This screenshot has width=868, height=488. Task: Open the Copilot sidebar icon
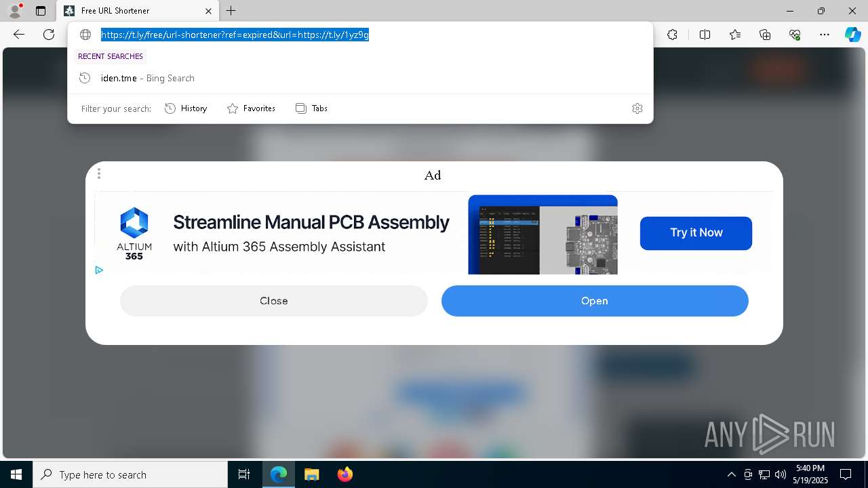852,35
